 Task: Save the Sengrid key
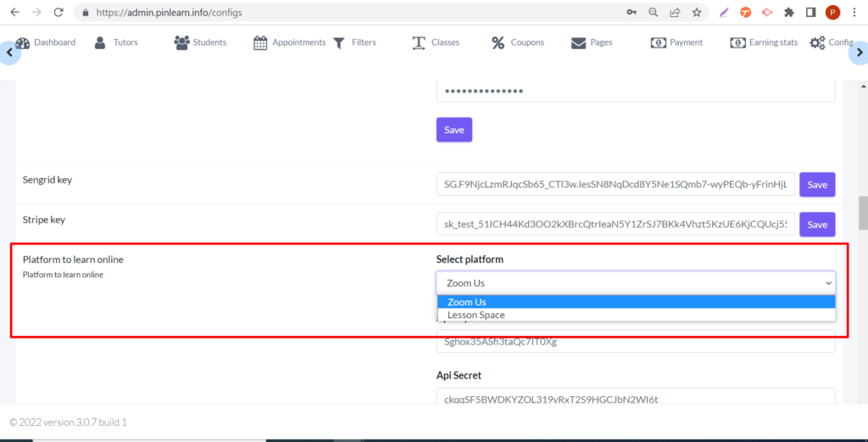[817, 184]
